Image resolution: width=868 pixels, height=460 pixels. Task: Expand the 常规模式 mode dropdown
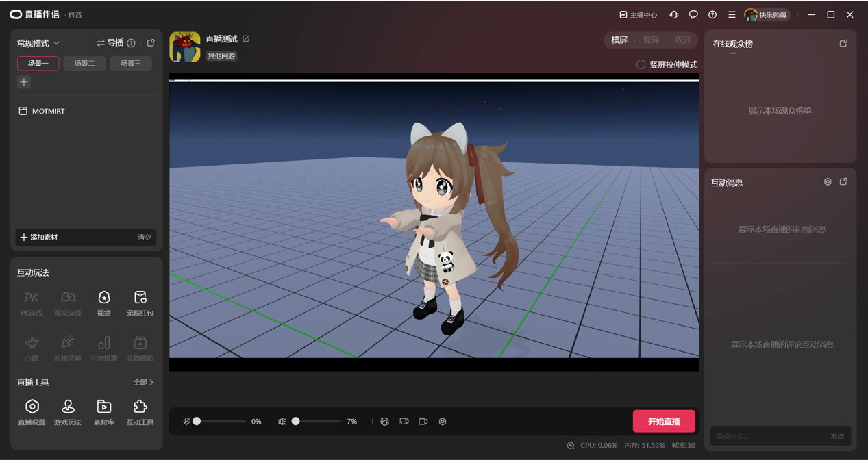(38, 43)
